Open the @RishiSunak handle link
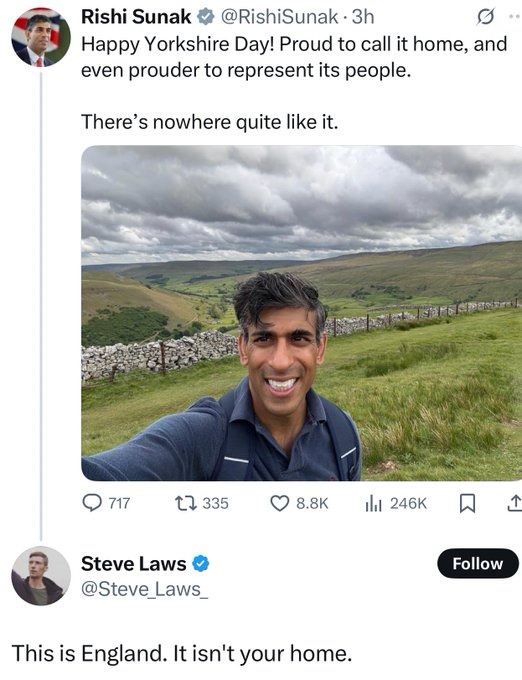Viewport: 522px width, 680px height. (x=279, y=17)
